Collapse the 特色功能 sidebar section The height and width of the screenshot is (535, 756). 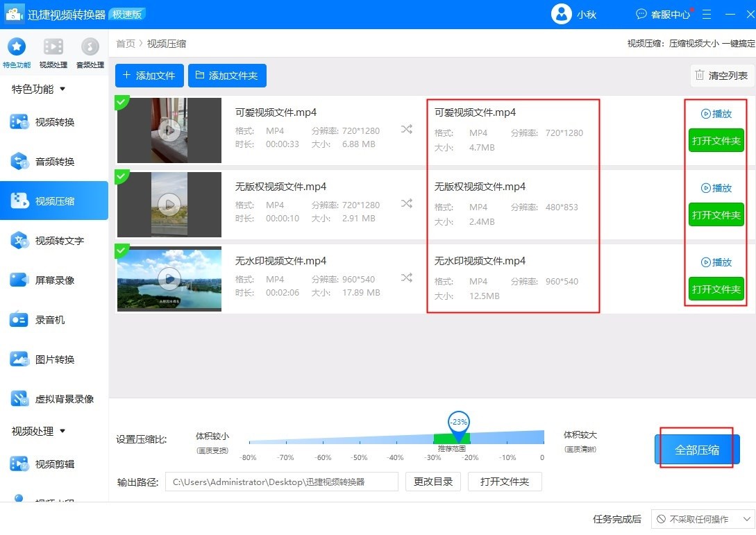tap(62, 89)
